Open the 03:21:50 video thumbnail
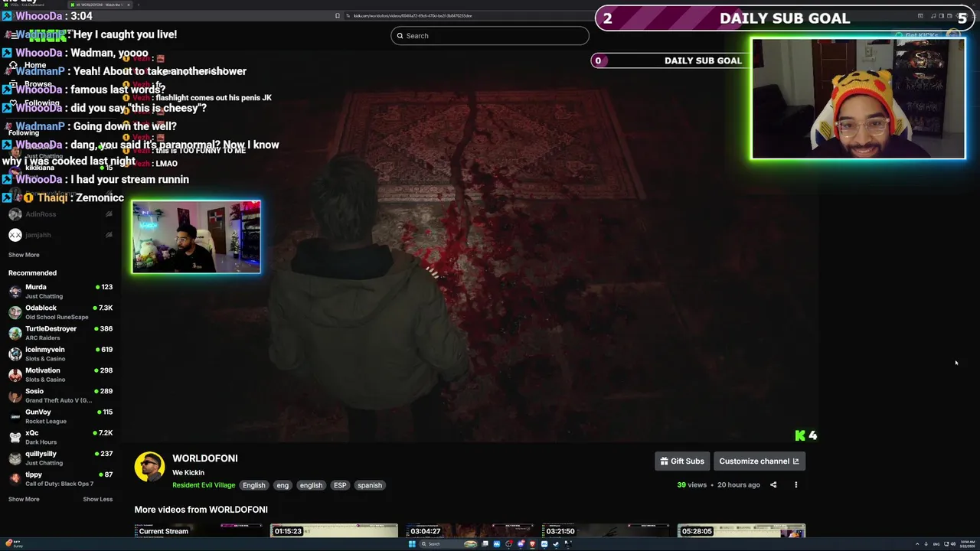This screenshot has width=980, height=551. pyautogui.click(x=605, y=531)
